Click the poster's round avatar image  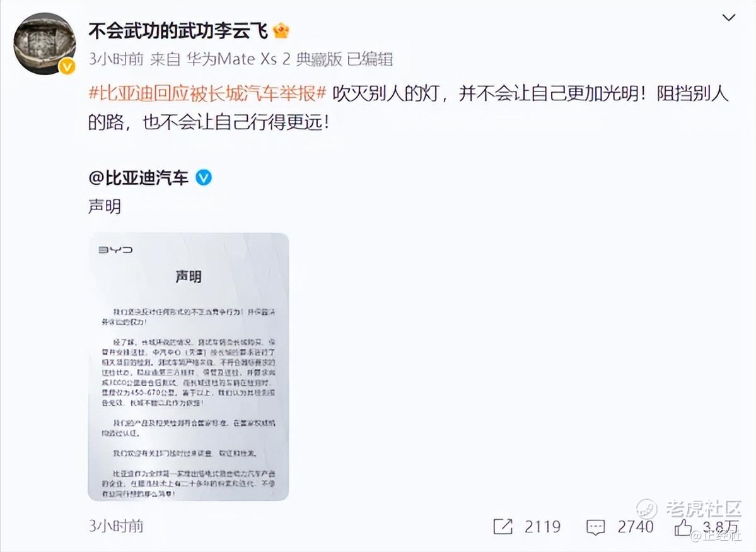tap(45, 44)
